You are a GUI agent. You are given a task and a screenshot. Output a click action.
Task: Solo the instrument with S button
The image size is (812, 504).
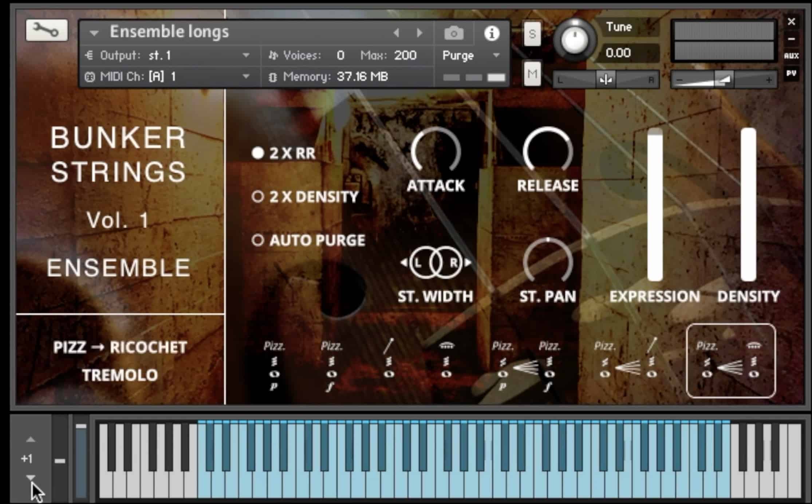tap(532, 34)
